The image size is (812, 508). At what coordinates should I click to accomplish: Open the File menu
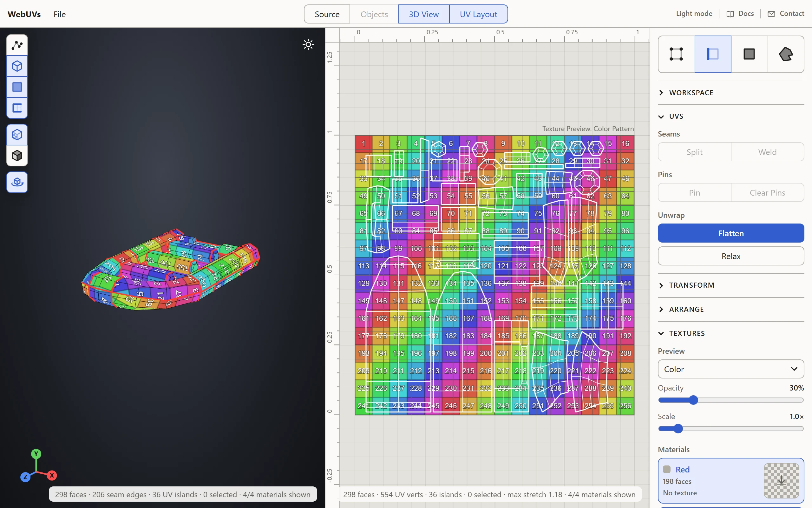(x=59, y=14)
